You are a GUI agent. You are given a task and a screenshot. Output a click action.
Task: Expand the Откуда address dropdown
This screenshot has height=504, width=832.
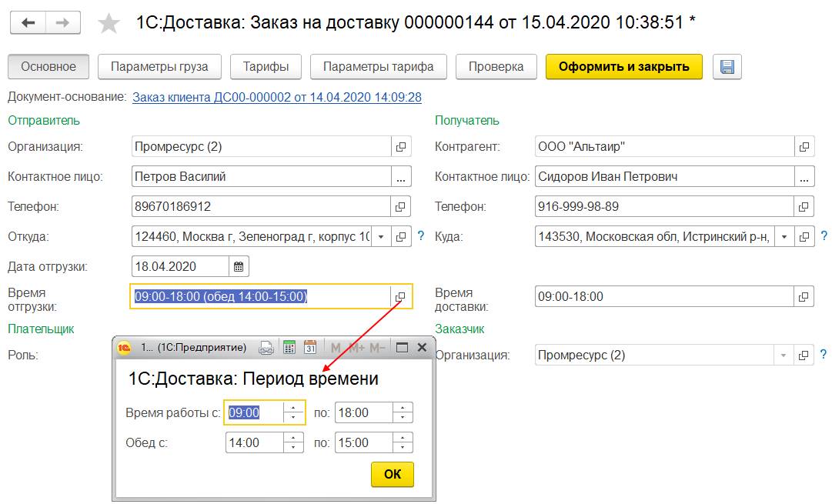click(381, 237)
